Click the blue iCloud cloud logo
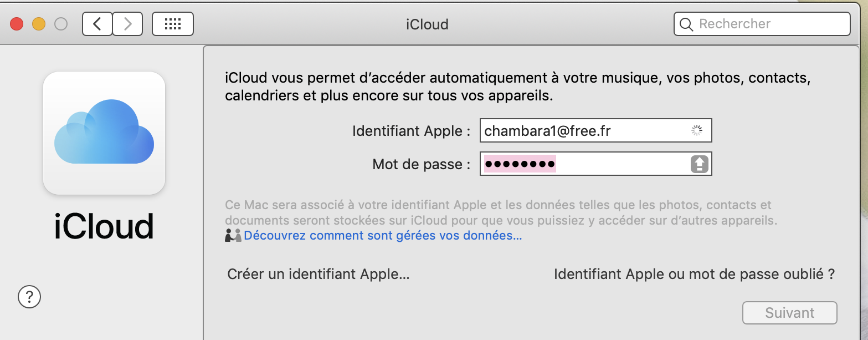This screenshot has height=340, width=868. (104, 133)
